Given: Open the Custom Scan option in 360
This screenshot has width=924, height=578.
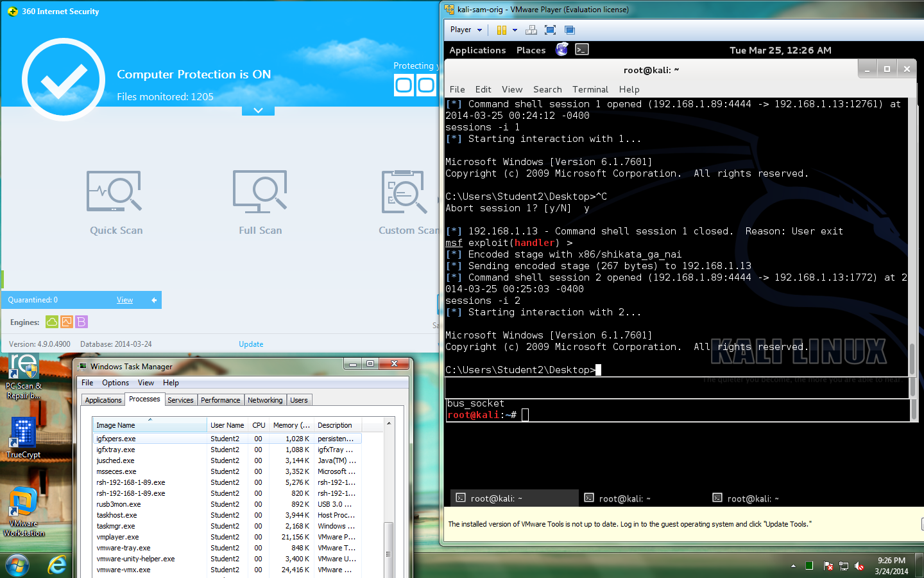Looking at the screenshot, I should (408, 202).
